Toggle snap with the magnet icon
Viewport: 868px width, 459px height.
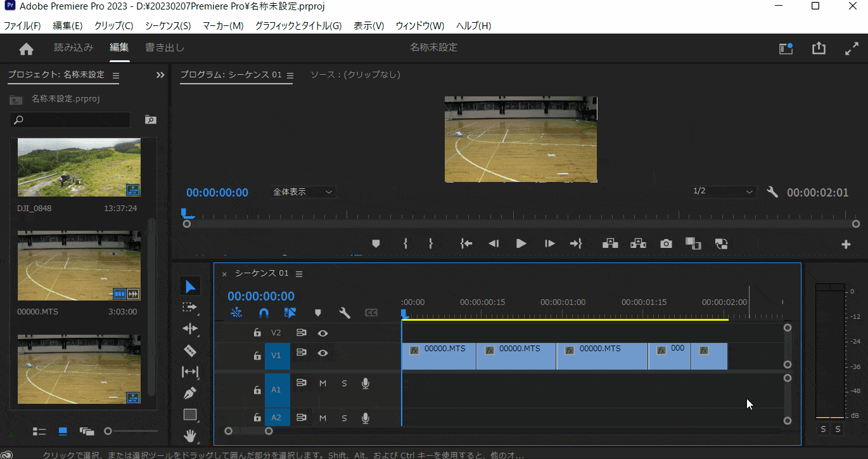tap(264, 313)
